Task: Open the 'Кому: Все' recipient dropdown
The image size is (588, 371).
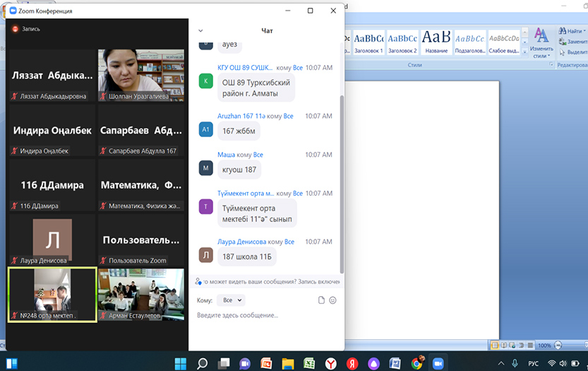Action: pos(231,300)
